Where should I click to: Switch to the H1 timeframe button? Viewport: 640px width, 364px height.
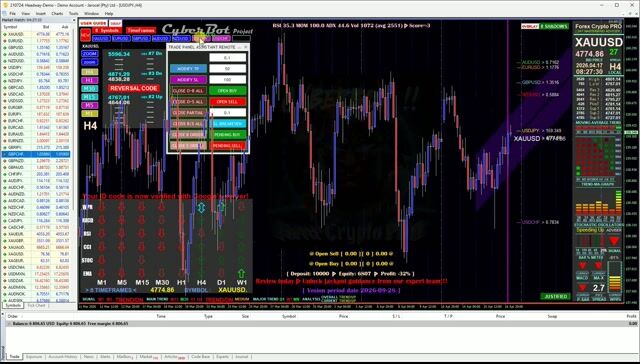click(x=90, y=80)
